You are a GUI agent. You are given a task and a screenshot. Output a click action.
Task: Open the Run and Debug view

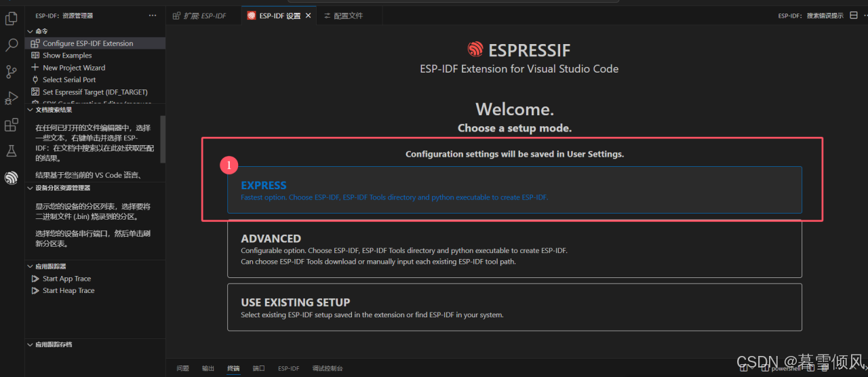[11, 98]
